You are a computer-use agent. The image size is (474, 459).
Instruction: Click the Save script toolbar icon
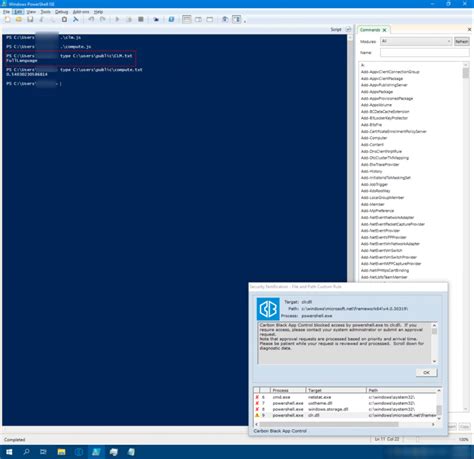pos(30,20)
